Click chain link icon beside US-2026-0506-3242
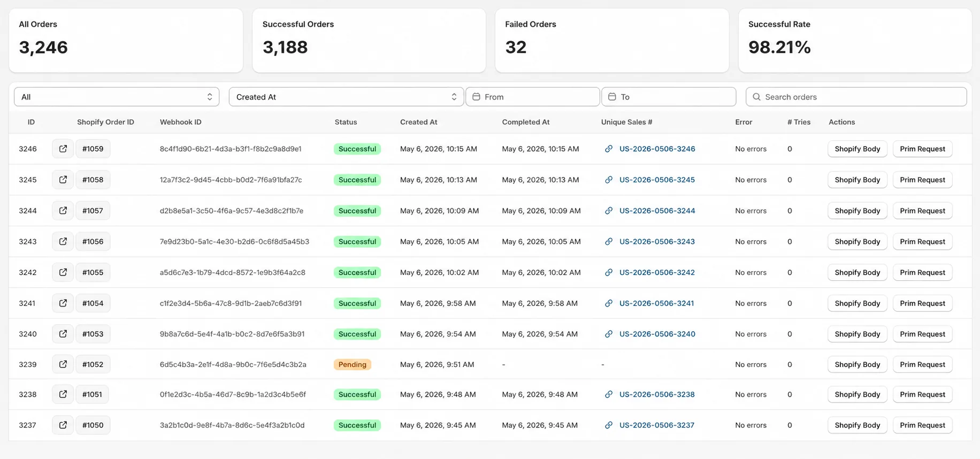The height and width of the screenshot is (459, 980). tap(609, 272)
